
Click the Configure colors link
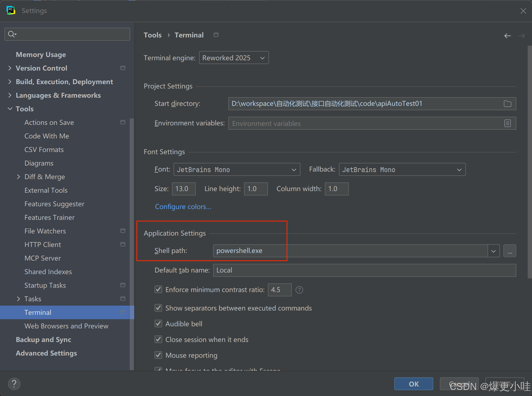[183, 207]
